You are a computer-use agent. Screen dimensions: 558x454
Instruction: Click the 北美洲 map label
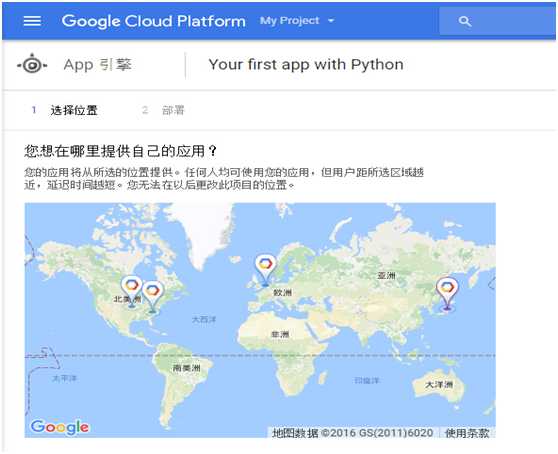coord(127,299)
